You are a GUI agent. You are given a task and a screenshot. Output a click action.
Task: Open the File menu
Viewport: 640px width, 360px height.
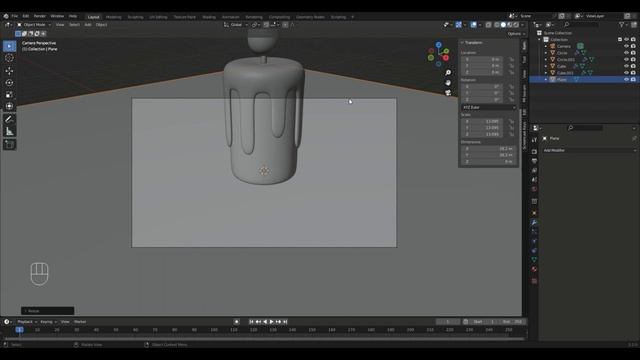pyautogui.click(x=15, y=16)
